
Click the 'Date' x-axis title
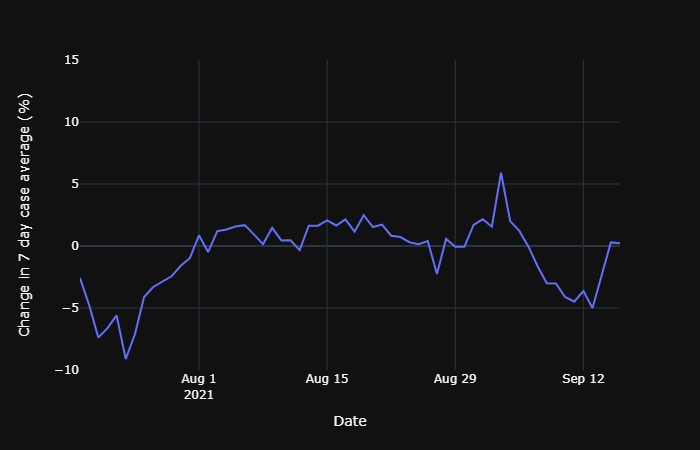(350, 422)
